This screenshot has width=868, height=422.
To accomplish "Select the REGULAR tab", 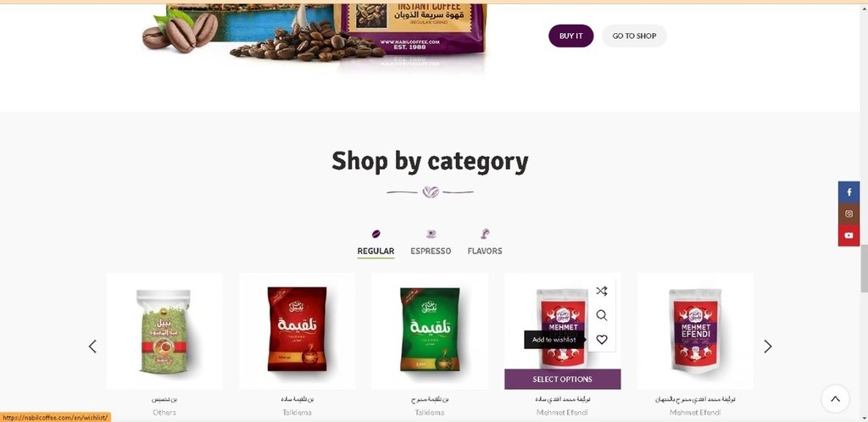I will click(376, 251).
